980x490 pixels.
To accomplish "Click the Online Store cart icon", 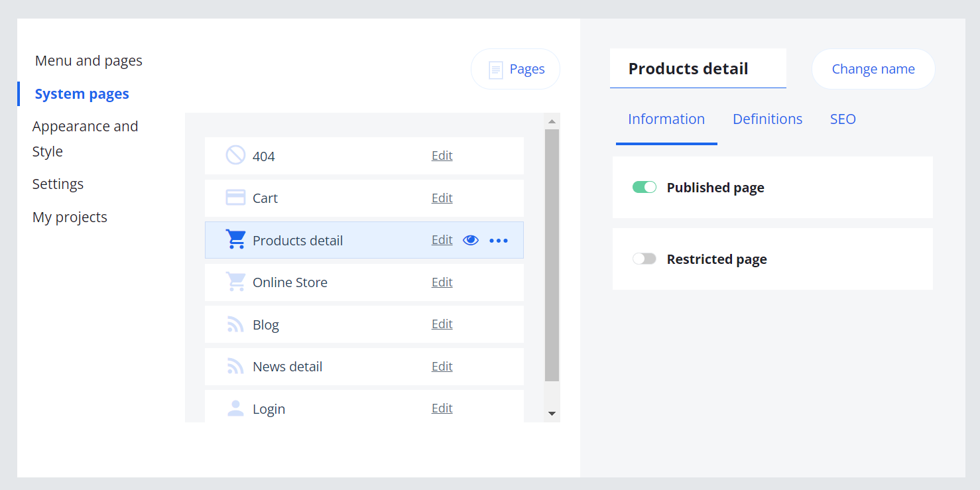I will click(235, 282).
